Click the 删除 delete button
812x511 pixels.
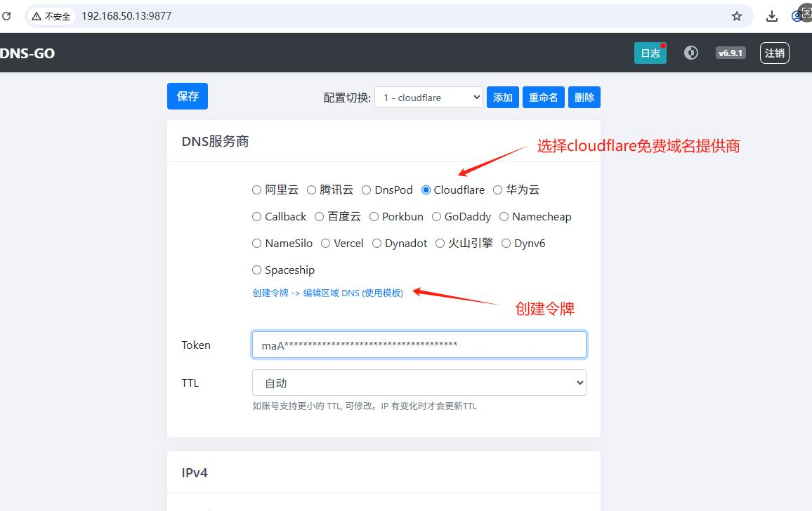pyautogui.click(x=584, y=98)
